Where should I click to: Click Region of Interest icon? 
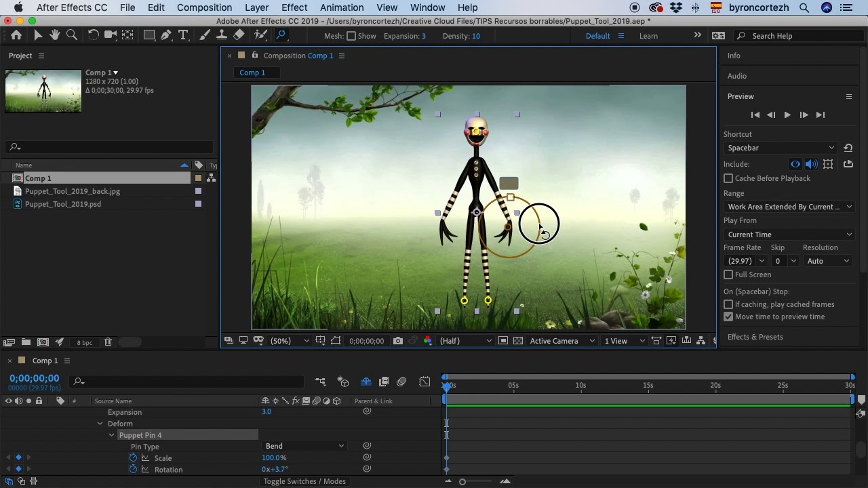click(x=502, y=341)
